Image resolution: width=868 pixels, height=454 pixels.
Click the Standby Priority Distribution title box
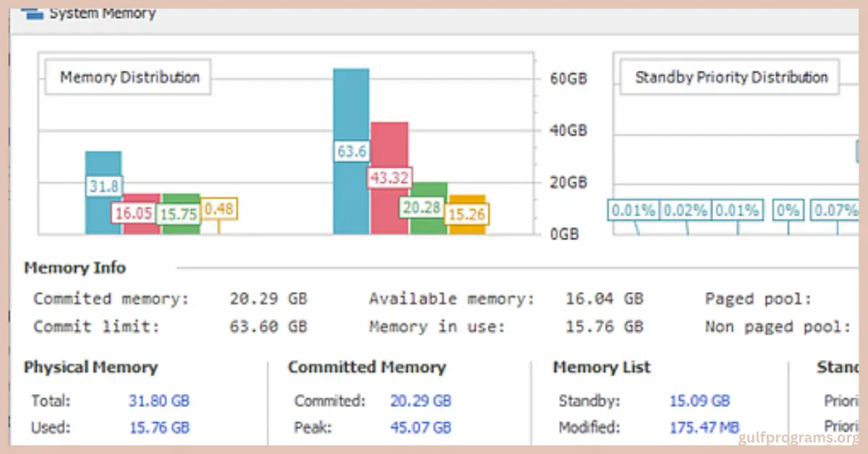[731, 77]
